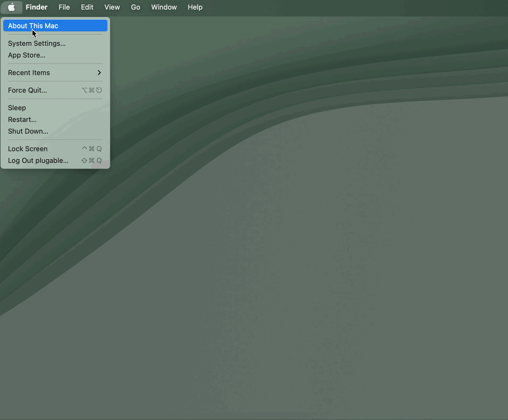Open the Go menu
Image resolution: width=508 pixels, height=420 pixels.
tap(135, 7)
